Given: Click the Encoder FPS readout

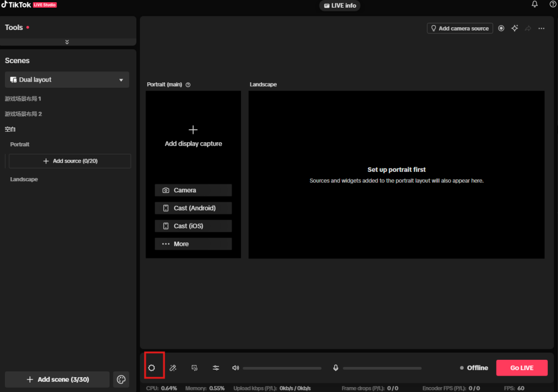Looking at the screenshot, I should click(451, 388).
